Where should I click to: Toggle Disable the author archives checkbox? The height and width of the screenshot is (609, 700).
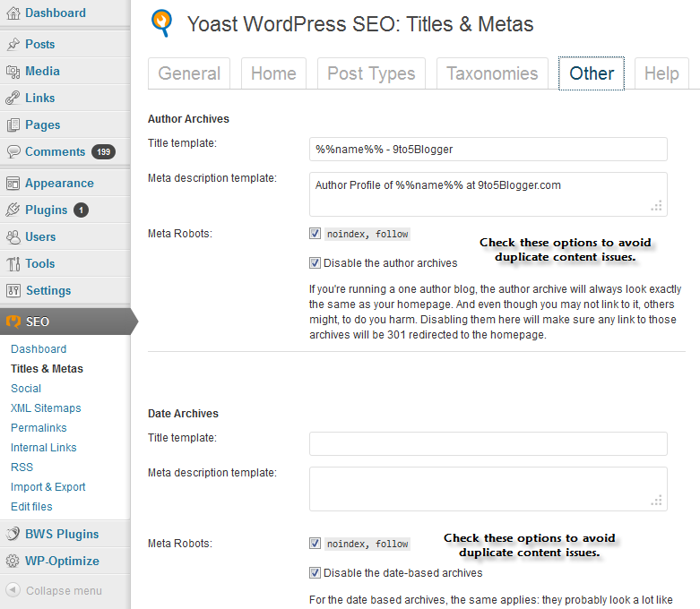[315, 262]
